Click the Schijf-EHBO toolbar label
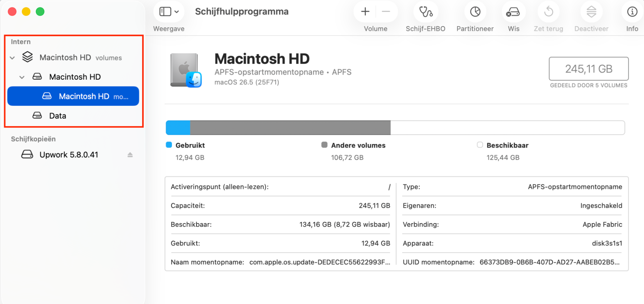The image size is (644, 304). pyautogui.click(x=426, y=29)
